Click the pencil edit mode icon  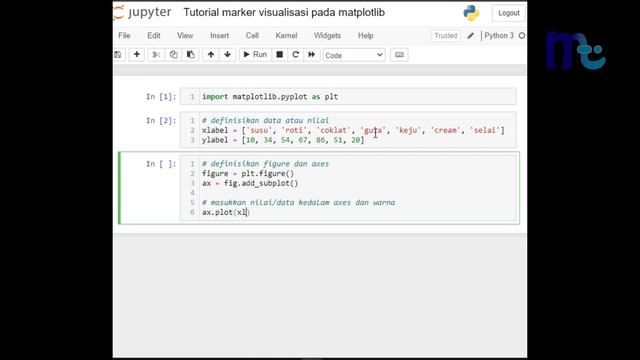tap(471, 36)
